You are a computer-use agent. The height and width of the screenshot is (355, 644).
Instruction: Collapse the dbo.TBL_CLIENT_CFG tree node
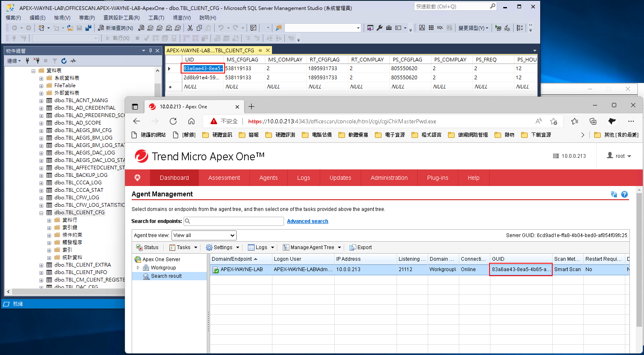coord(41,213)
